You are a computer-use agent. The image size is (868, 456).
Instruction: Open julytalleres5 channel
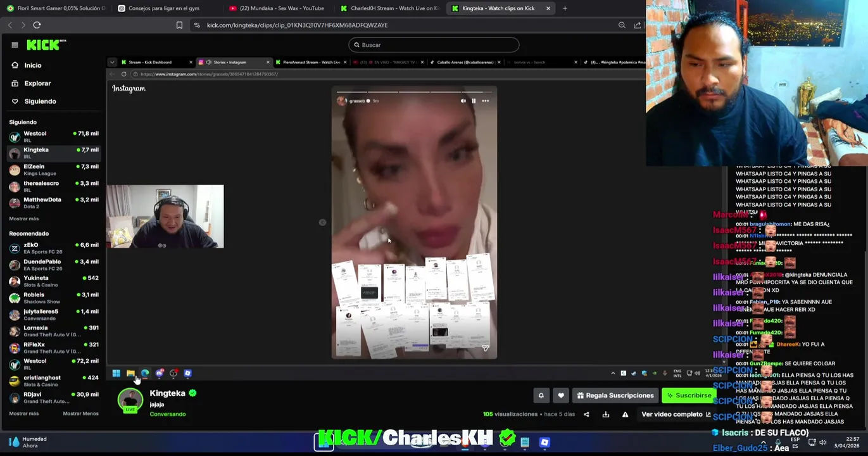(54, 314)
